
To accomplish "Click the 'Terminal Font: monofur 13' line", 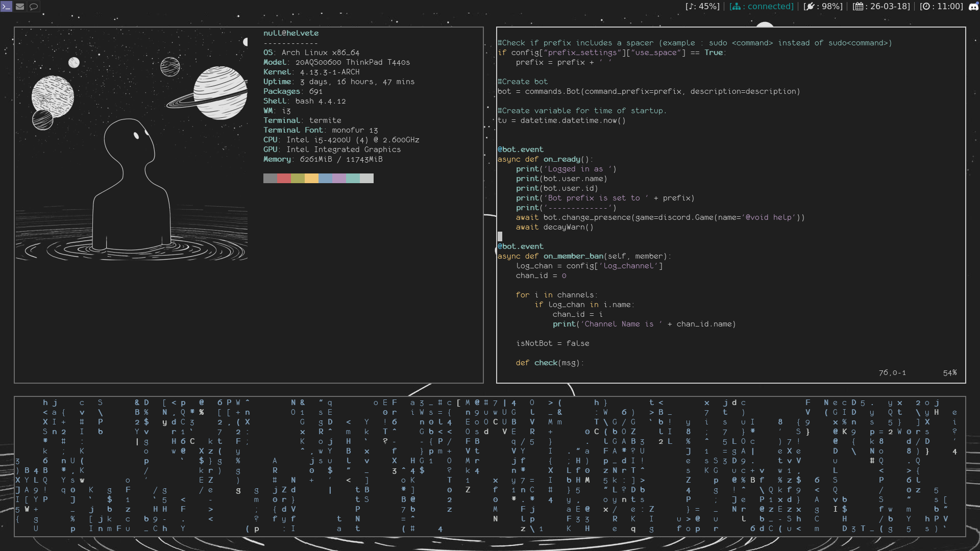I will 321,130.
